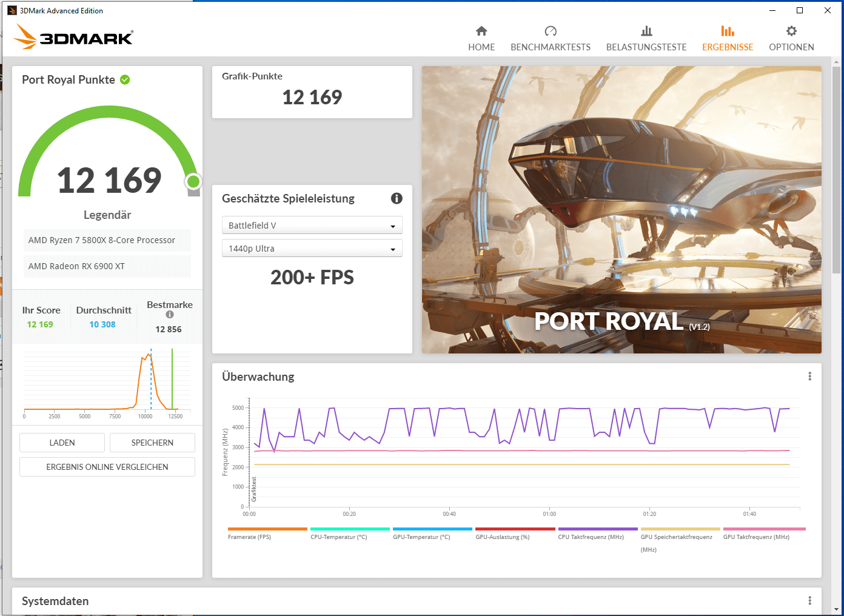Toggle the GPU Speichertaktfrequenz legend line
The height and width of the screenshot is (616, 844).
[x=680, y=540]
